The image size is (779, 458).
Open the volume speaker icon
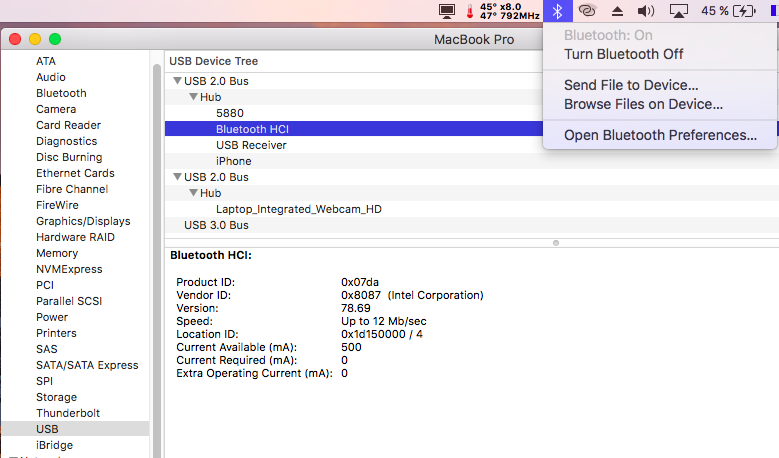pos(646,11)
